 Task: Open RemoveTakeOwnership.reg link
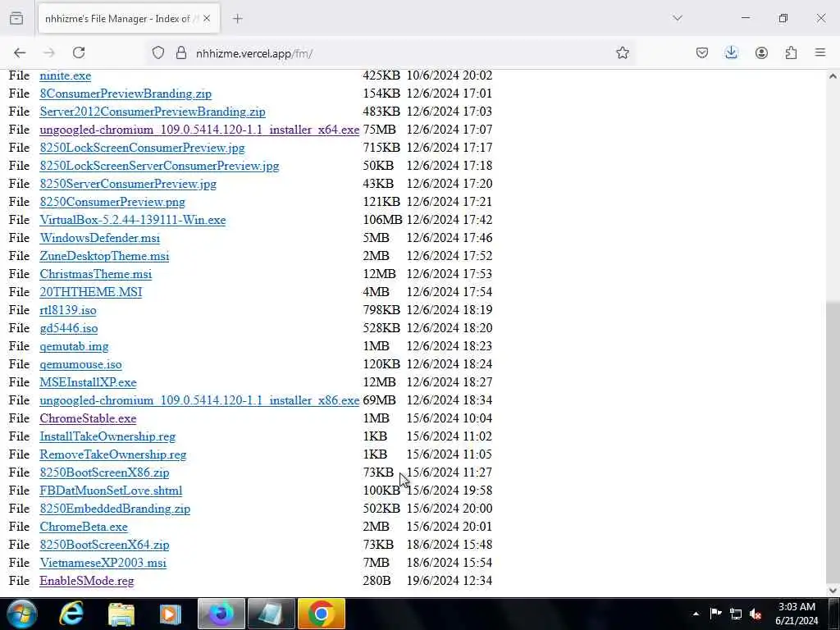pyautogui.click(x=113, y=454)
